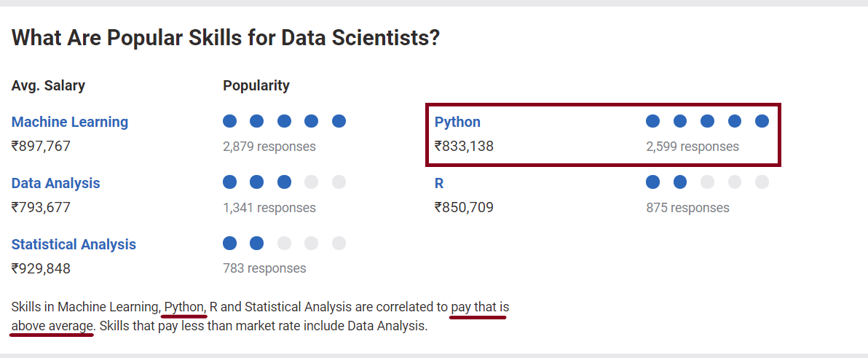
Task: Click the Avg. Salary column header
Action: pyautogui.click(x=48, y=86)
